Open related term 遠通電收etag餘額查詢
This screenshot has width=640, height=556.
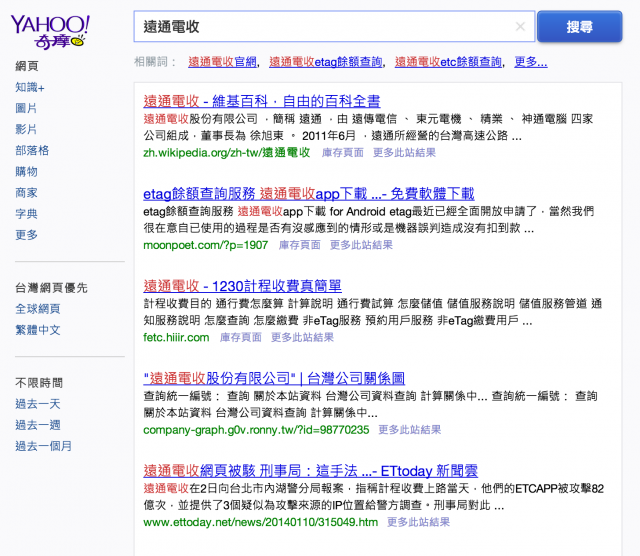326,62
